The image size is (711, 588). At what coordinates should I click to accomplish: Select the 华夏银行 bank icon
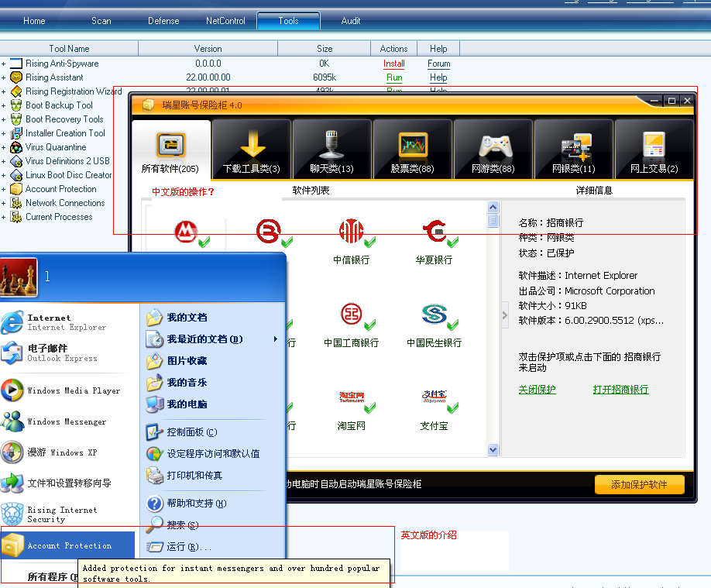pos(434,231)
